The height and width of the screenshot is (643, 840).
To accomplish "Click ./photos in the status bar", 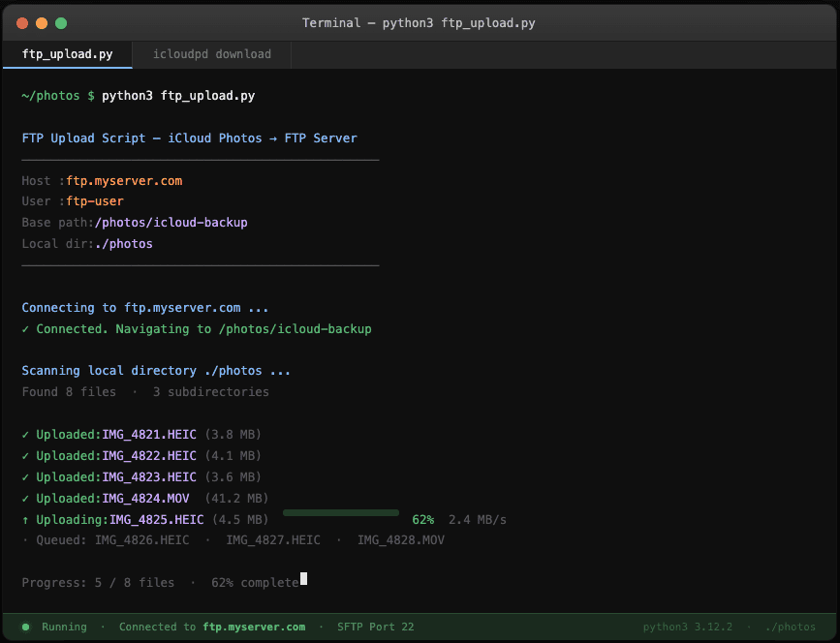I will tap(790, 627).
